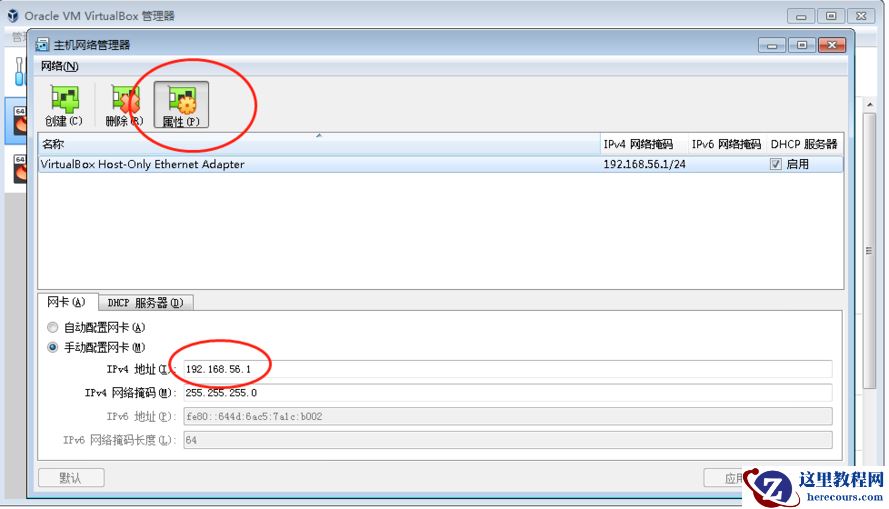Click the 192.168.56.1/24 cell in list
Screen dimensions: 889x509
644,164
